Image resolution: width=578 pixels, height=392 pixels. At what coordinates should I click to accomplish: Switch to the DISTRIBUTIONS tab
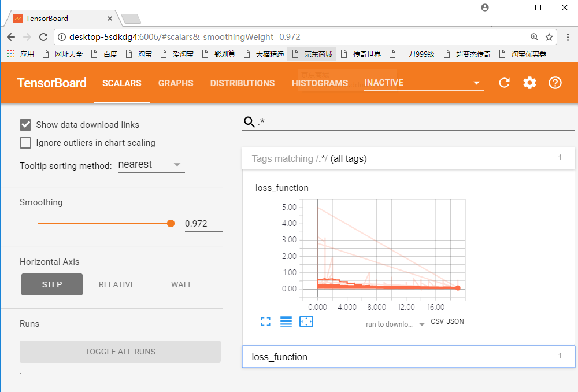242,83
